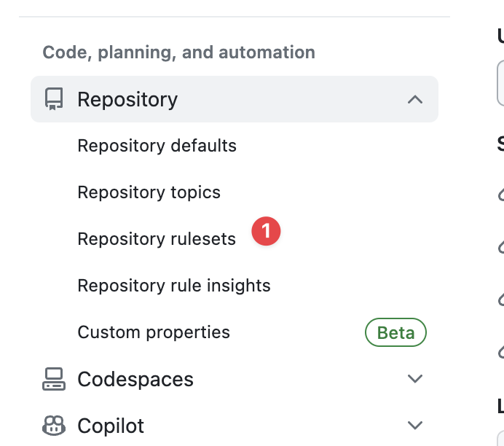Image resolution: width=504 pixels, height=446 pixels.
Task: Click the topmost cut-off icon at right edge
Action: [501, 194]
